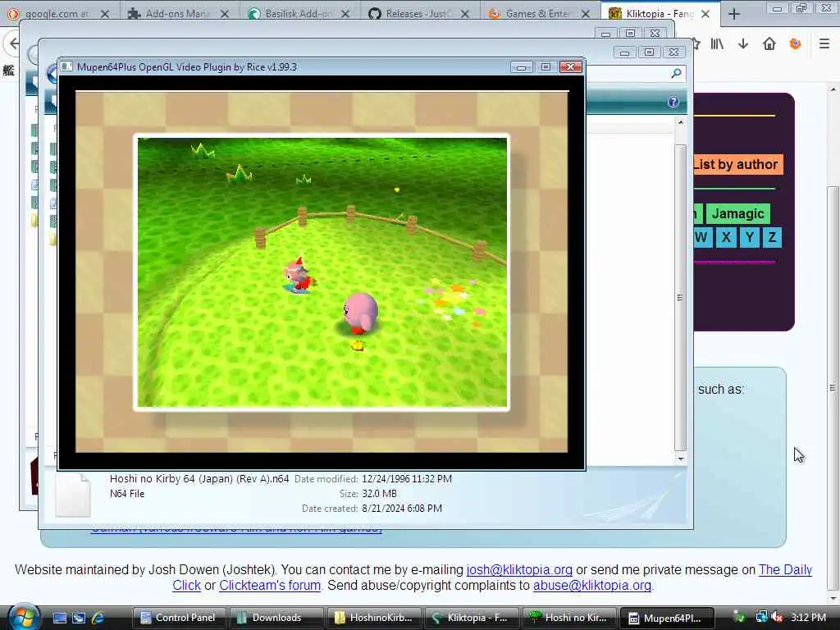Click the volume muted tray icon
The width and height of the screenshot is (840, 630).
tap(778, 618)
